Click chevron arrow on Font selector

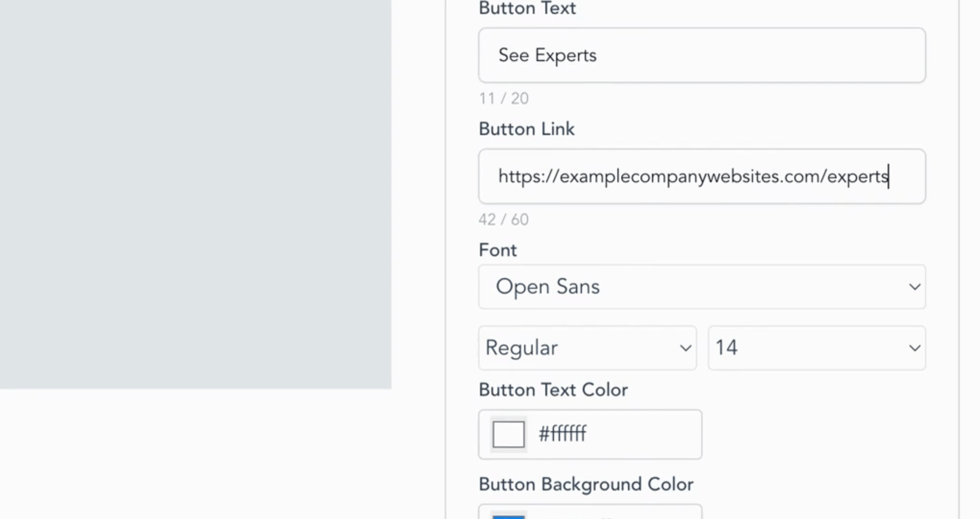tap(914, 287)
